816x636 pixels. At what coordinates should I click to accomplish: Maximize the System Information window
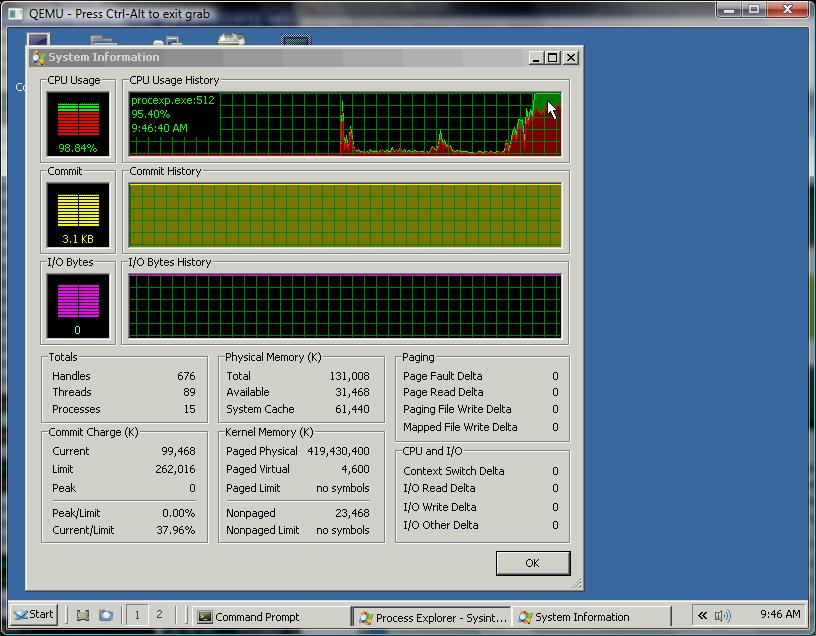pos(553,58)
